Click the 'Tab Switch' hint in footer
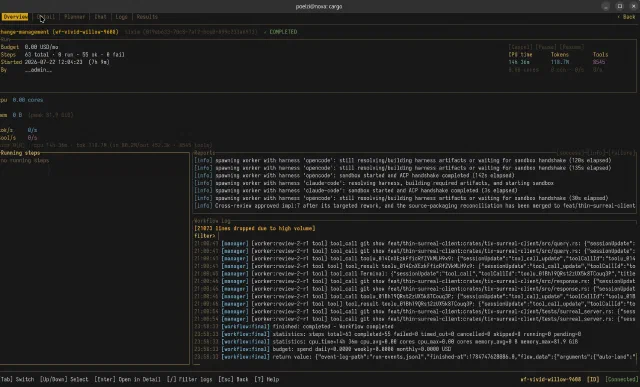 [17, 379]
